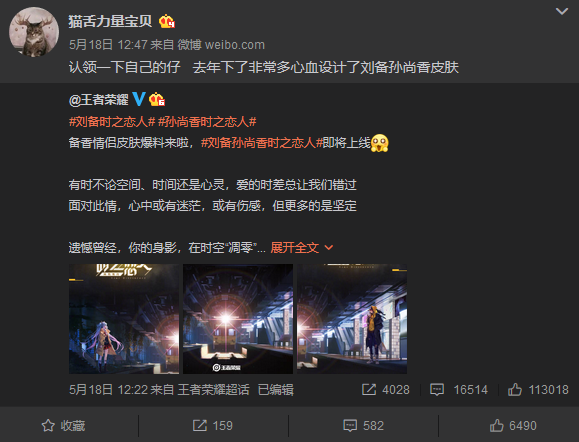Click original post comment icon 16514

tap(459, 390)
